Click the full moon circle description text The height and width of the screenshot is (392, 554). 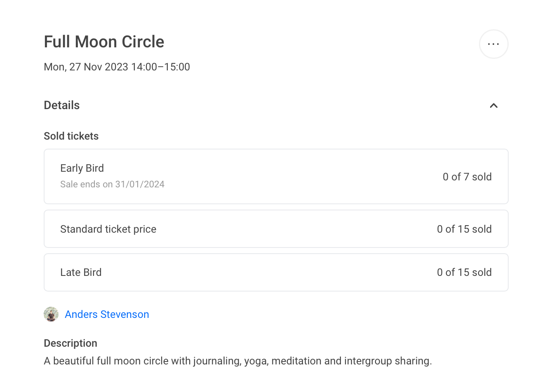(238, 361)
